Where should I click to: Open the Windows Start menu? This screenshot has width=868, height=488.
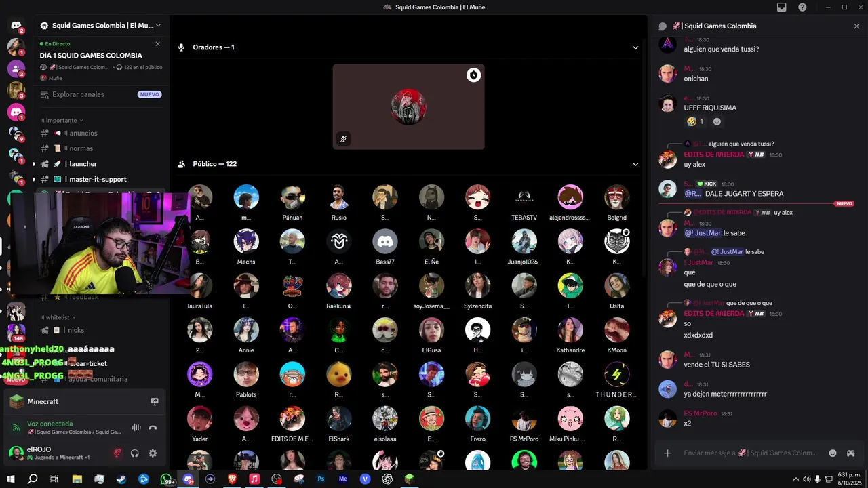[x=11, y=479]
